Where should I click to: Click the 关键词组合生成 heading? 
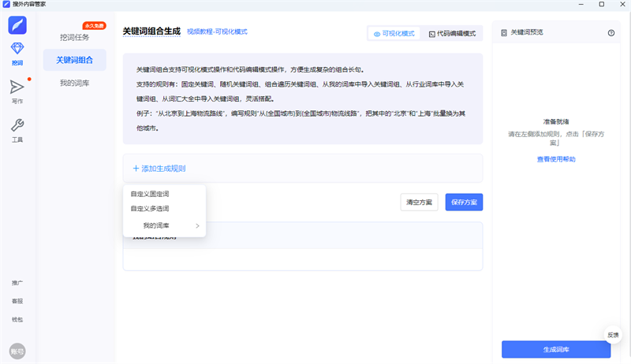(151, 32)
